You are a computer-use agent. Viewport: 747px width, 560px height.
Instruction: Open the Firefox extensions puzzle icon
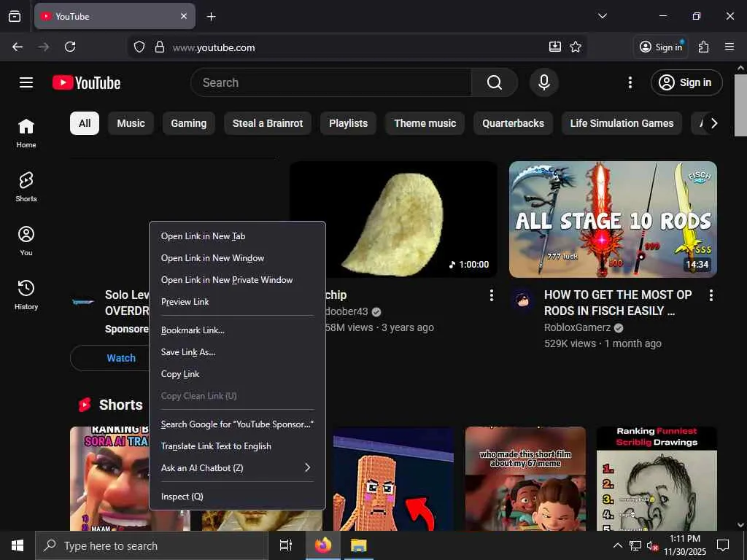click(x=704, y=47)
